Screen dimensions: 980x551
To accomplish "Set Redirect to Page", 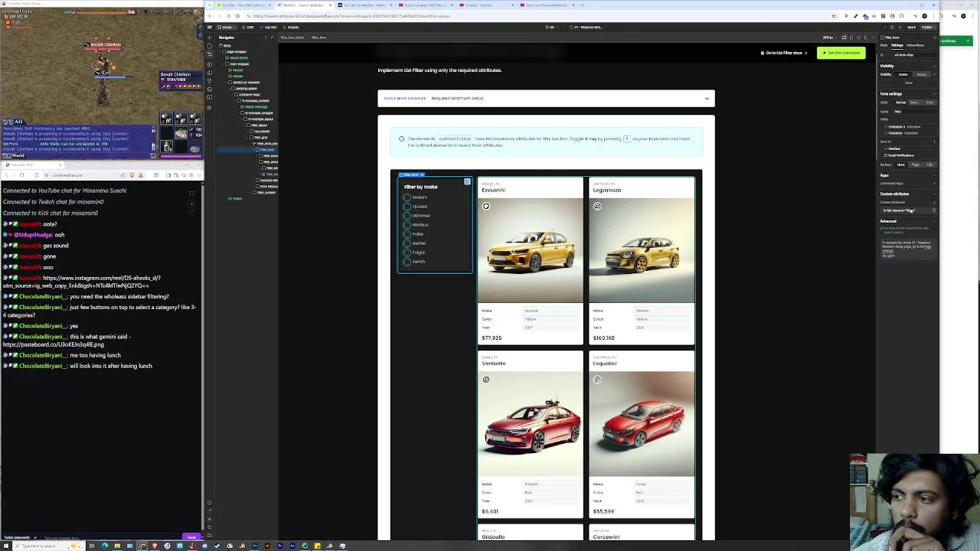I will pyautogui.click(x=916, y=165).
